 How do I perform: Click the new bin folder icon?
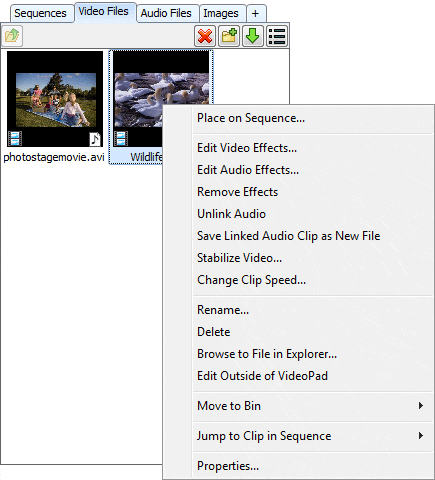229,36
